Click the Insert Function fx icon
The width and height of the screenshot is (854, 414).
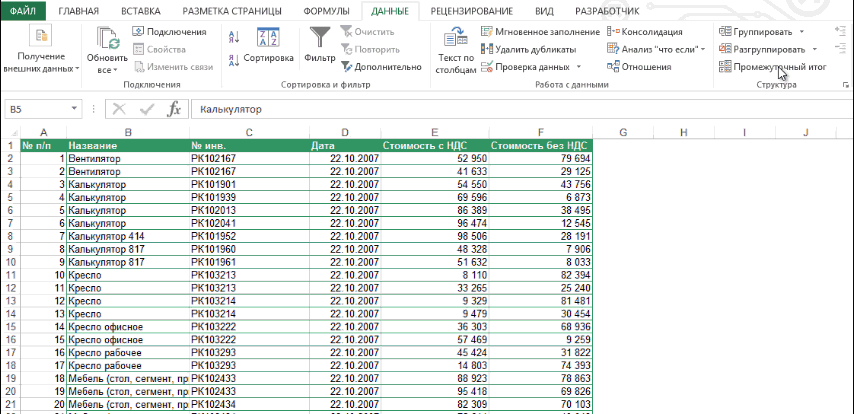click(x=174, y=109)
